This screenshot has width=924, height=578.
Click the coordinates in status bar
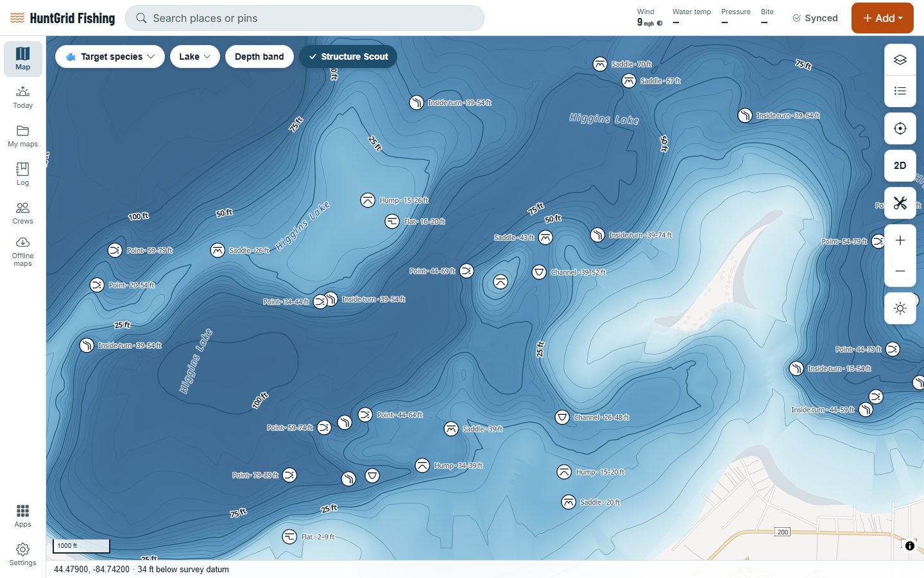point(92,569)
